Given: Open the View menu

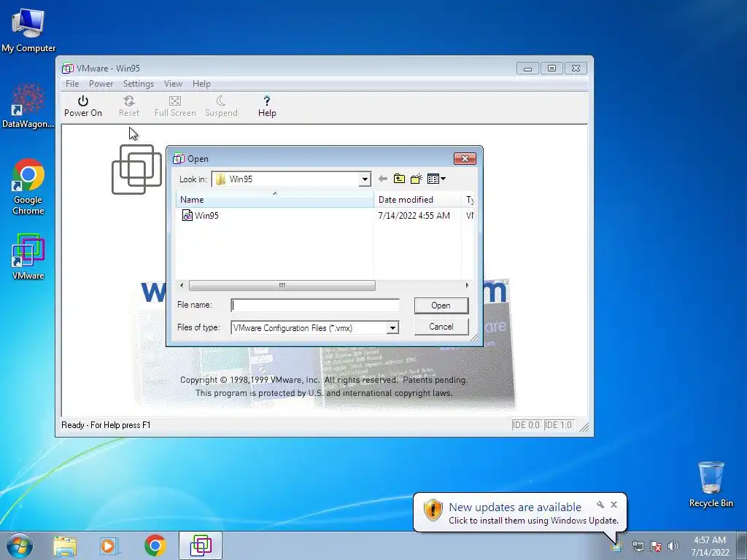Looking at the screenshot, I should 173,84.
